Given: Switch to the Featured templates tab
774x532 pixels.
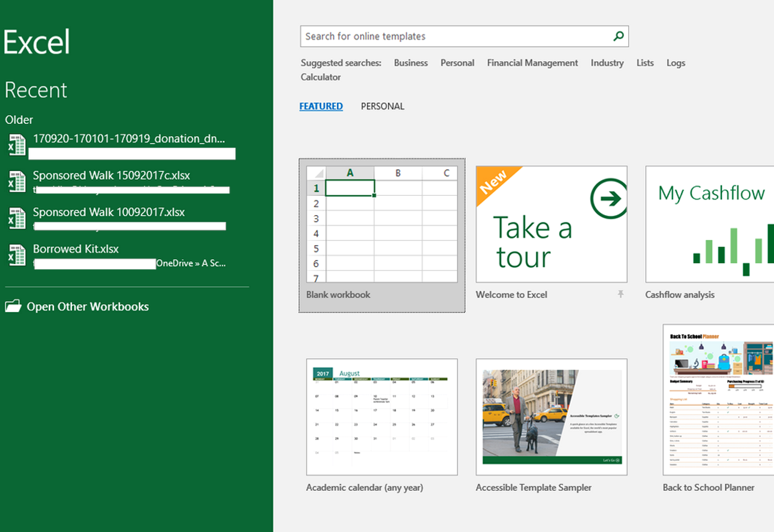Looking at the screenshot, I should (321, 106).
